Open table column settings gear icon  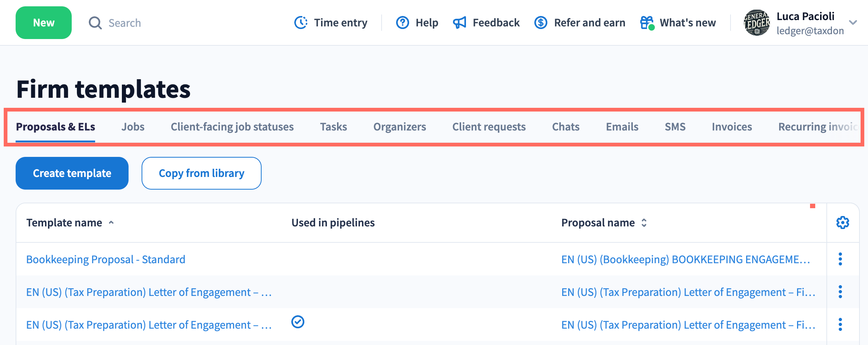pyautogui.click(x=842, y=223)
